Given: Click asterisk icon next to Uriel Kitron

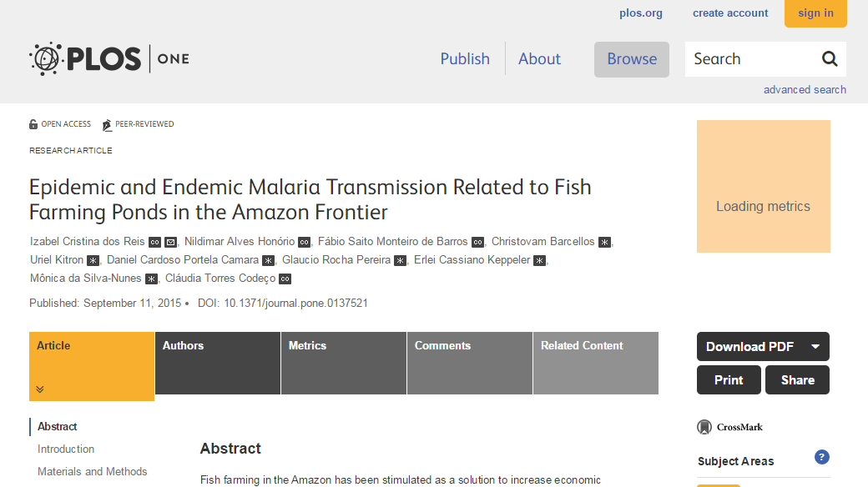Looking at the screenshot, I should (x=93, y=260).
